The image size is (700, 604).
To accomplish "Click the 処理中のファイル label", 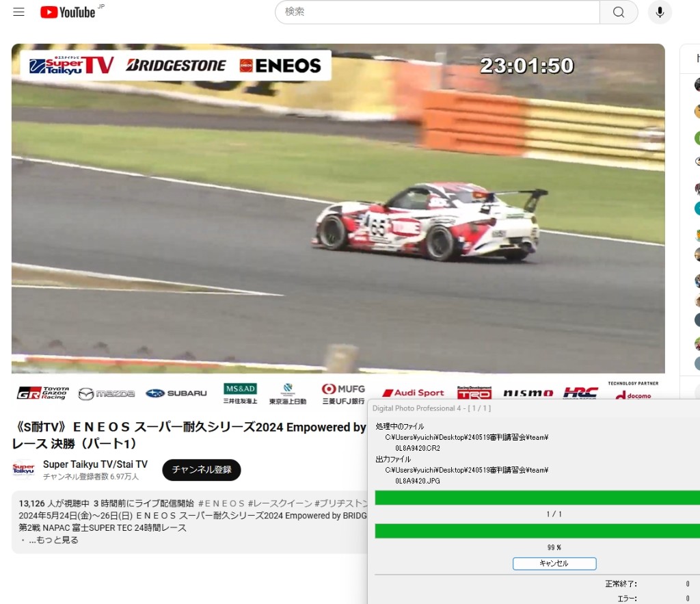I will (x=400, y=427).
